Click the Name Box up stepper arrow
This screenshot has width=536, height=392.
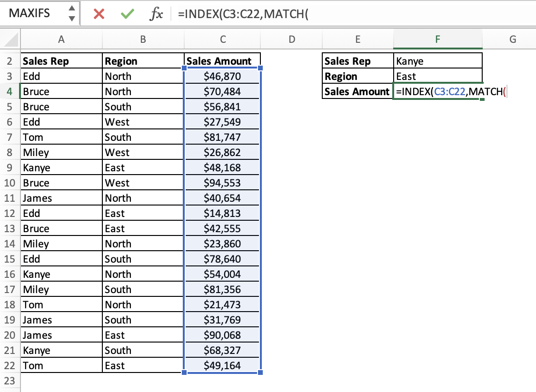click(x=72, y=9)
